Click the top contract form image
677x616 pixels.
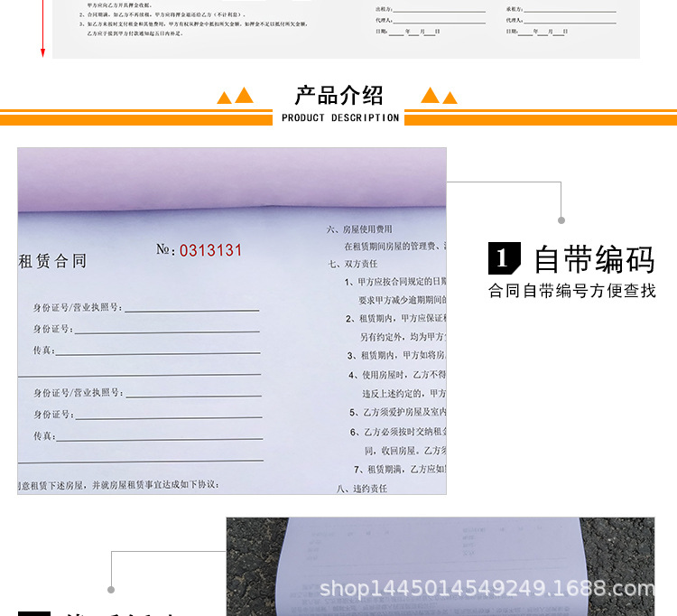tap(346, 30)
